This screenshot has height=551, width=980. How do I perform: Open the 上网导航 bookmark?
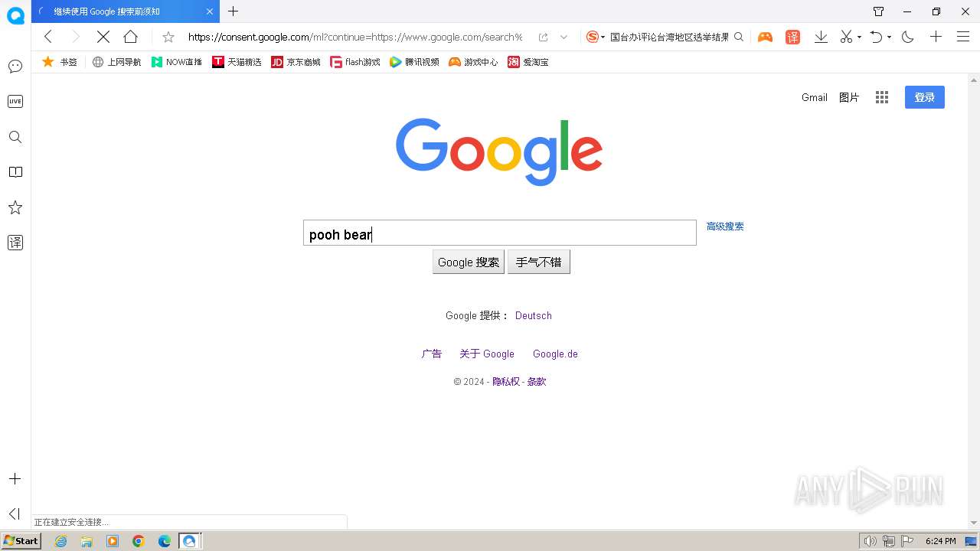(116, 62)
